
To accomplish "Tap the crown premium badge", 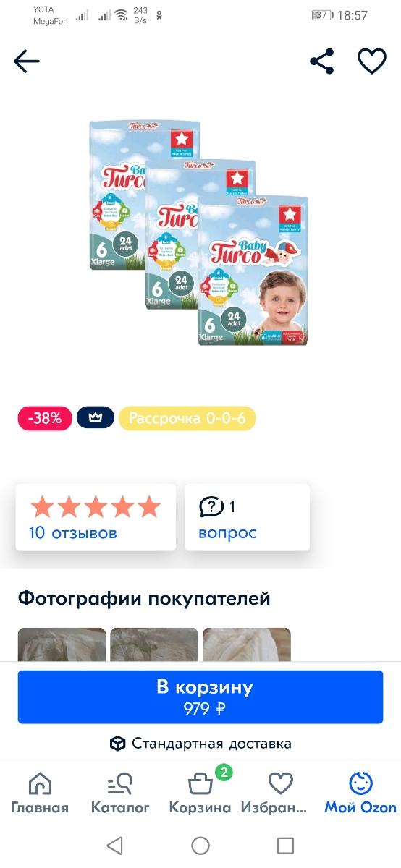I will coord(96,418).
